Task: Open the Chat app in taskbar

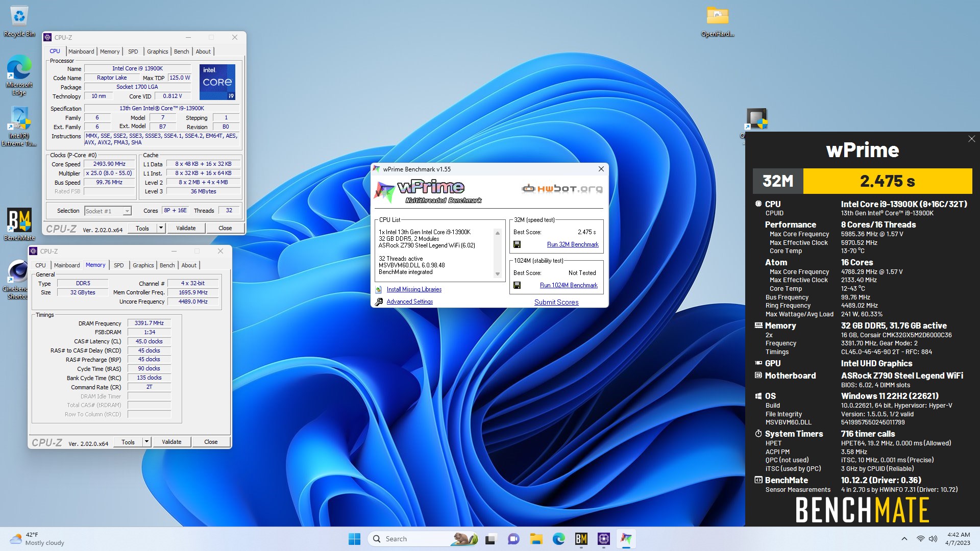Action: [513, 539]
